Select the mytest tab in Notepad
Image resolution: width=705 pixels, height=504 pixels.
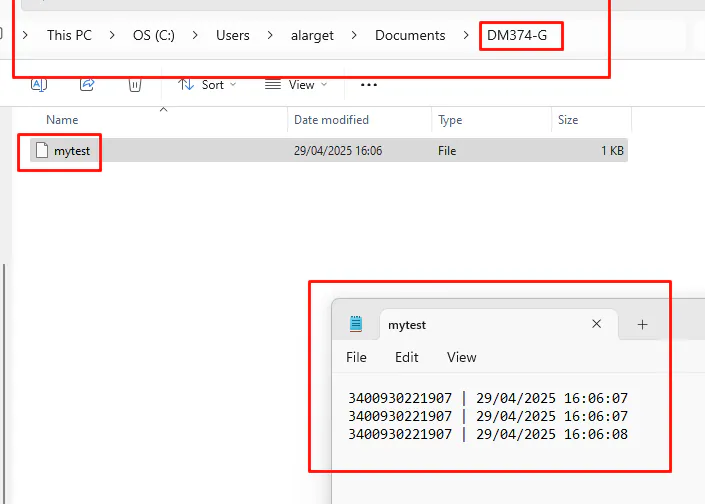499,325
